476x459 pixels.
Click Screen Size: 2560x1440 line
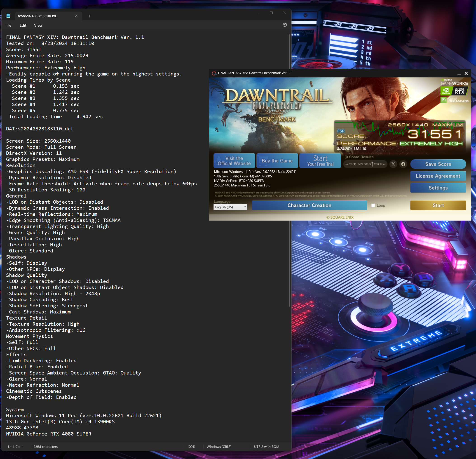point(38,141)
